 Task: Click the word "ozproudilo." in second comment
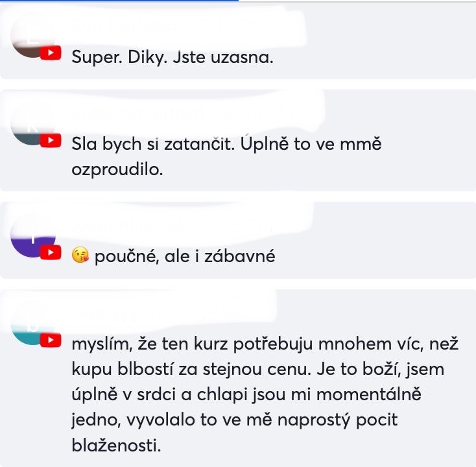(117, 169)
